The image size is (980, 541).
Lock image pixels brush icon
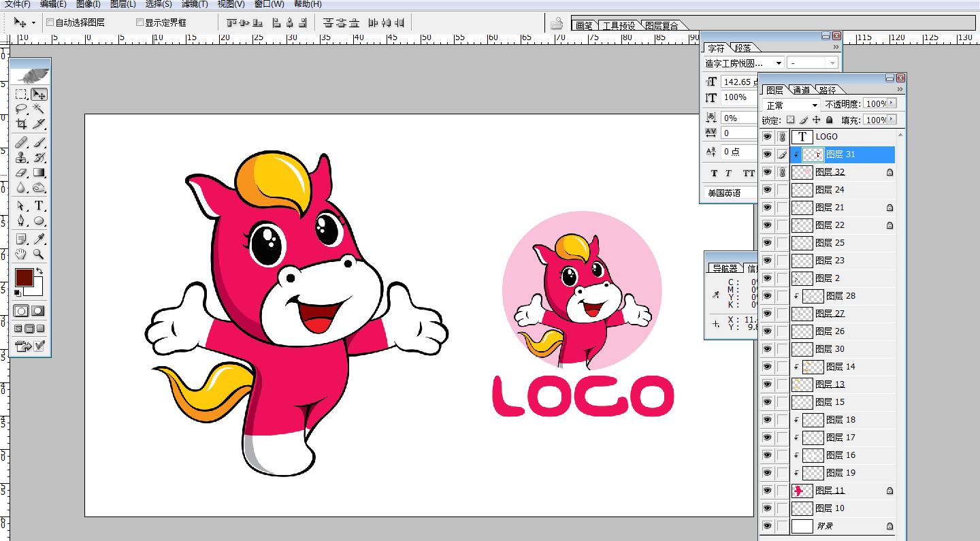click(x=803, y=120)
